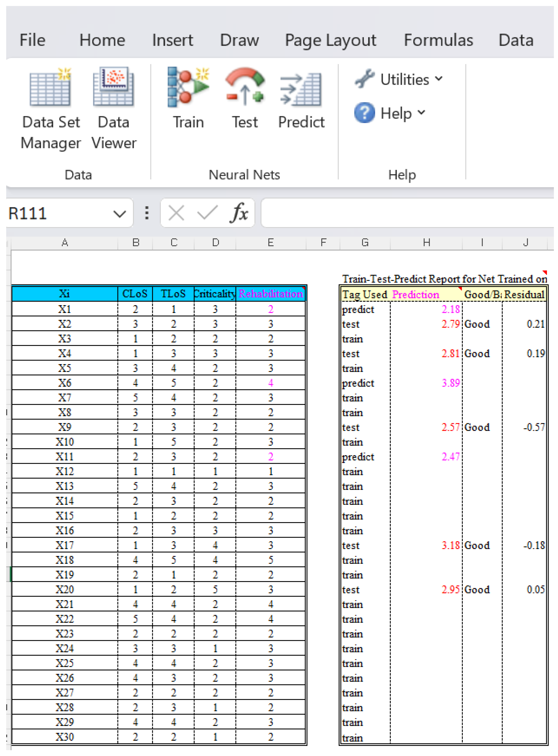This screenshot has height=756, width=558.
Task: Open the Page Layout tab
Action: pos(330,41)
